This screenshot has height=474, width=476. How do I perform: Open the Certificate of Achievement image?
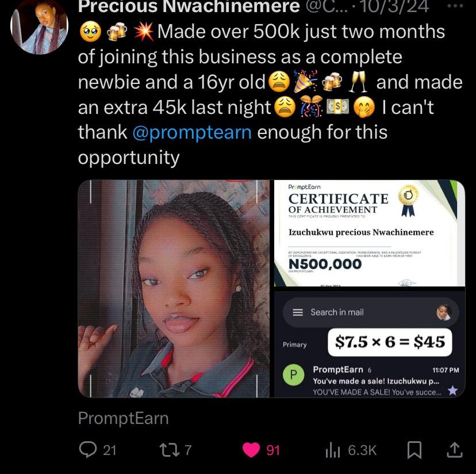(370, 233)
